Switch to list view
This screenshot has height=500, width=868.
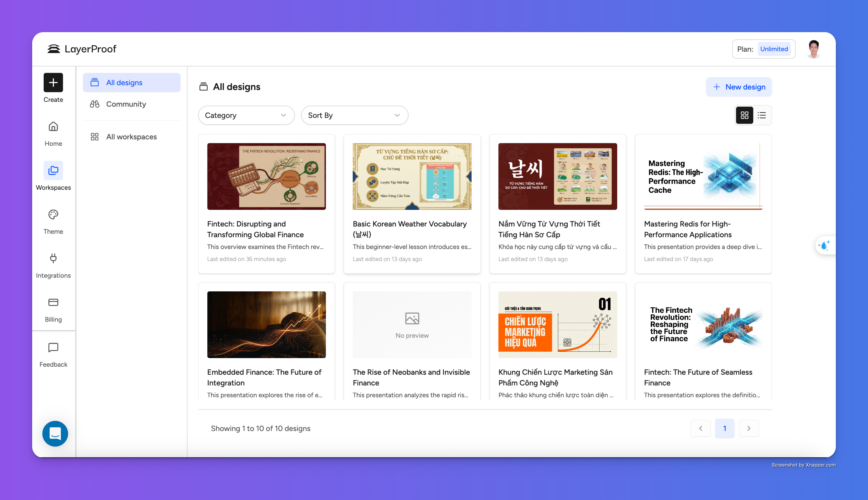762,115
